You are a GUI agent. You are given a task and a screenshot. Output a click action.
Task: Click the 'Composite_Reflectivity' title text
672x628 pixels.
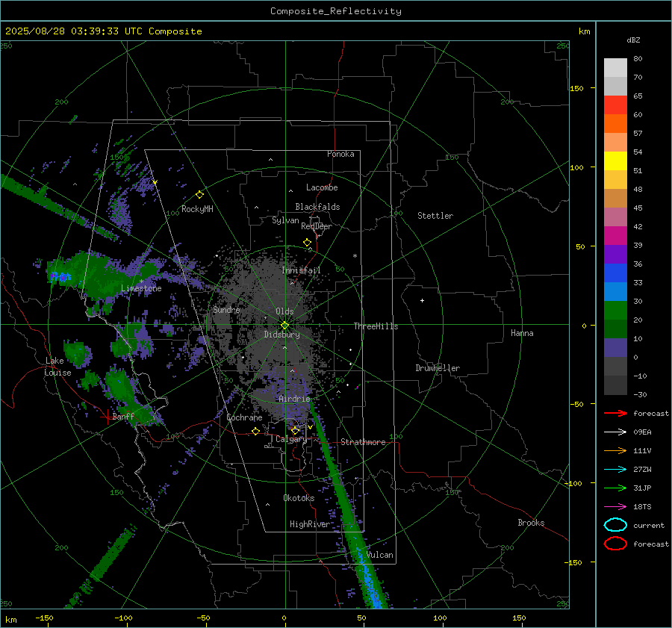[335, 11]
